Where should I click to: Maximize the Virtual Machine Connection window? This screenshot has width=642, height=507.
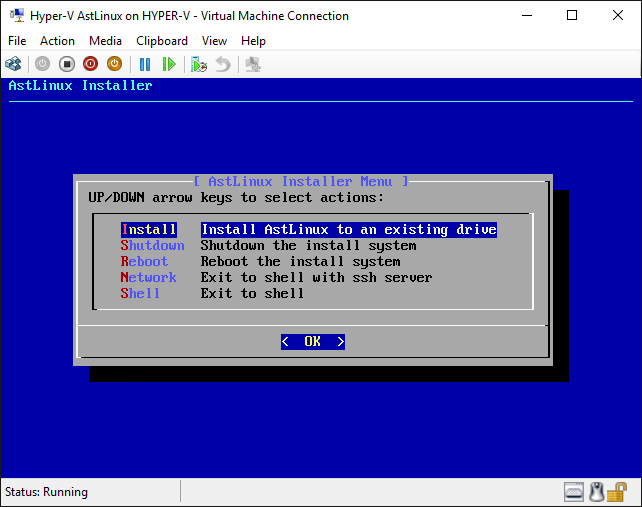click(572, 16)
